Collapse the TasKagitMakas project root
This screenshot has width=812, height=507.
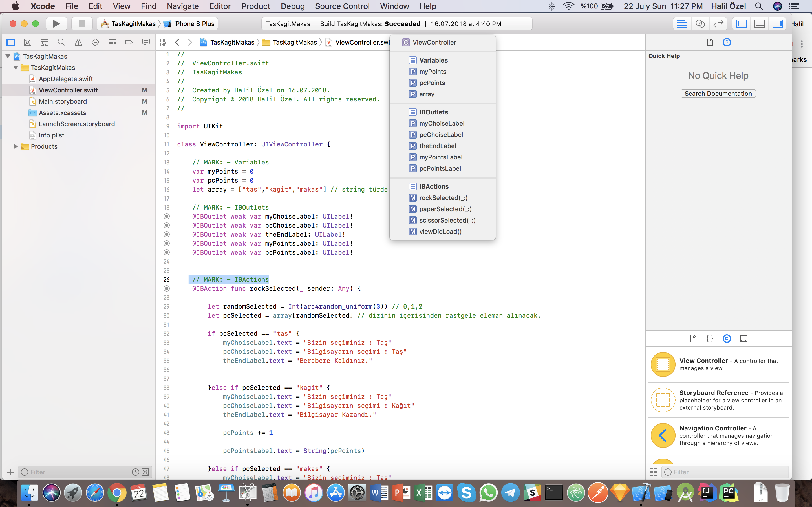(8, 56)
